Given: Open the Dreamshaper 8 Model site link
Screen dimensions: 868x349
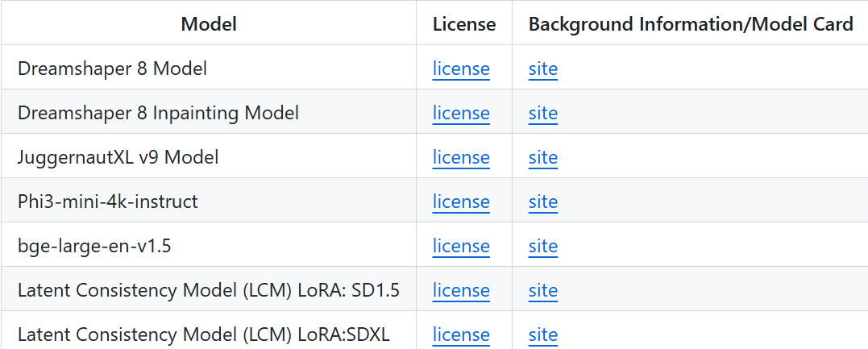Looking at the screenshot, I should coord(542,69).
